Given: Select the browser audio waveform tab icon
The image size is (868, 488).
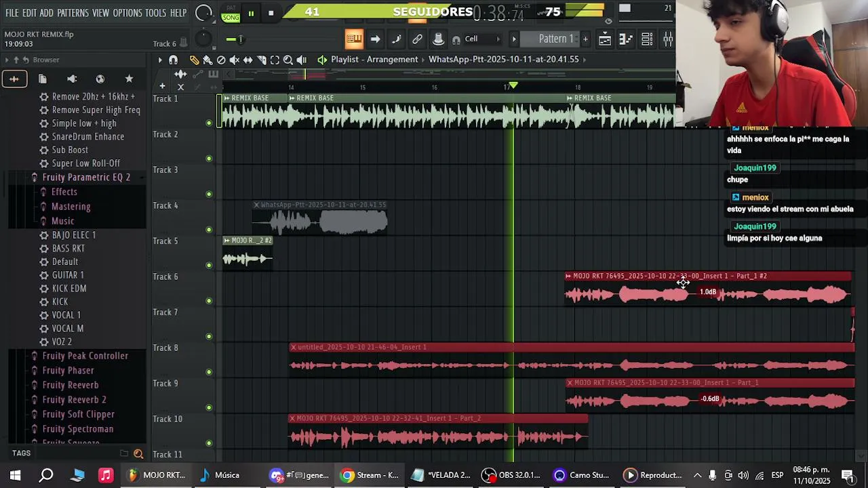Looking at the screenshot, I should pos(14,79).
